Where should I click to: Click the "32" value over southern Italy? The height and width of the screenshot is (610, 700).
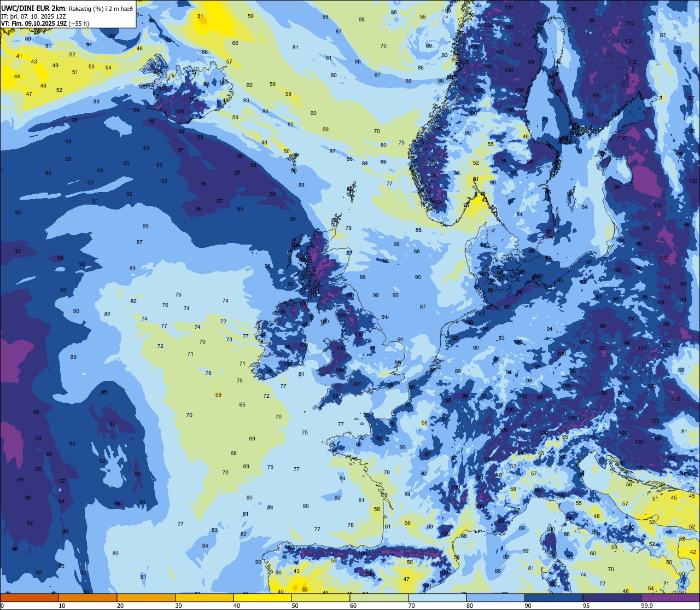coord(652,522)
